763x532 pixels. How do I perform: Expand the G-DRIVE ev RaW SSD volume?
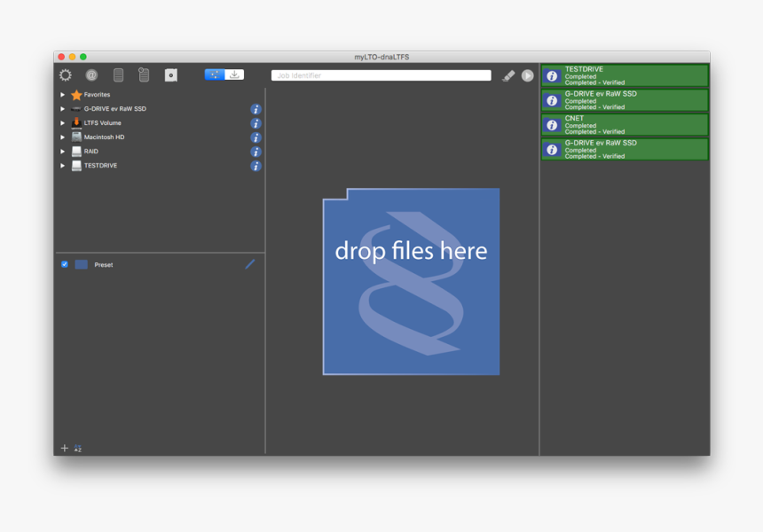pos(62,109)
